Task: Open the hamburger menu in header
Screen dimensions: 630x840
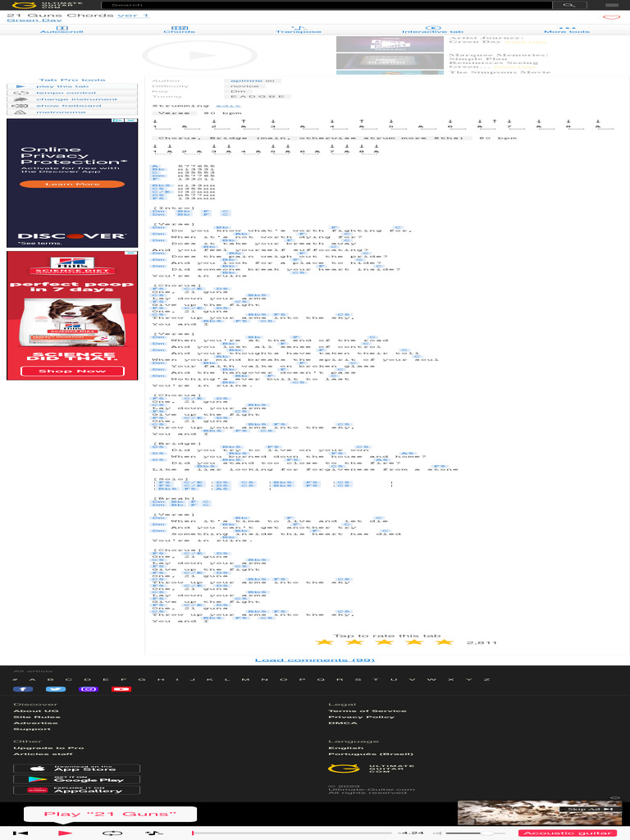Action: coord(612,5)
